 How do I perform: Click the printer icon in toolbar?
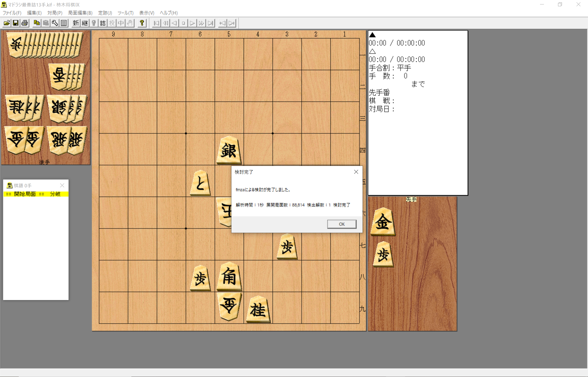[25, 23]
